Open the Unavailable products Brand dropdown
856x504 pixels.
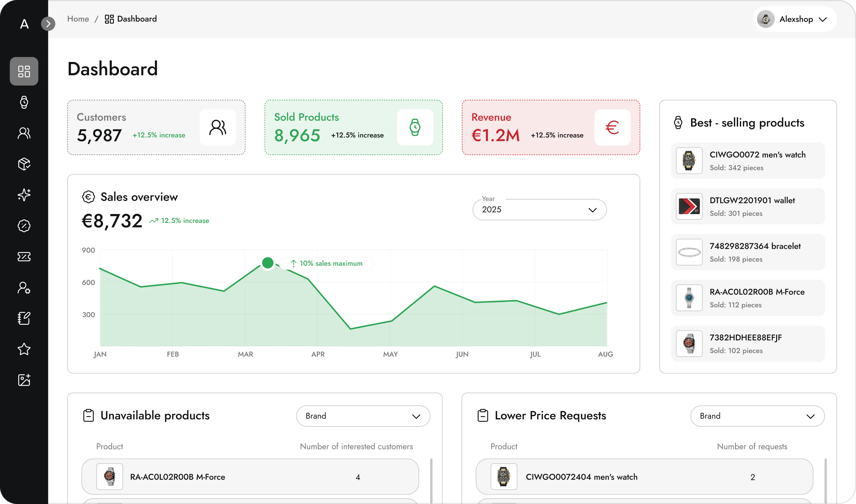363,416
